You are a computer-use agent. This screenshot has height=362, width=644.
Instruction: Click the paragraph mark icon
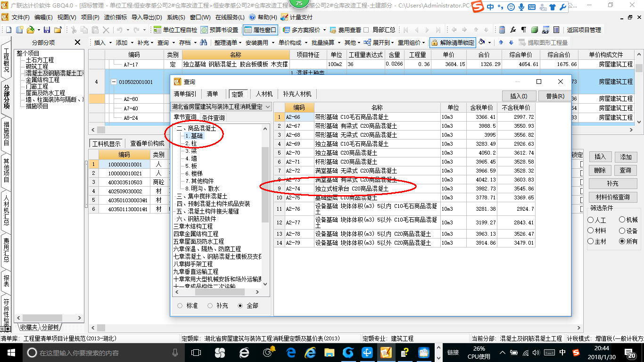(524, 30)
